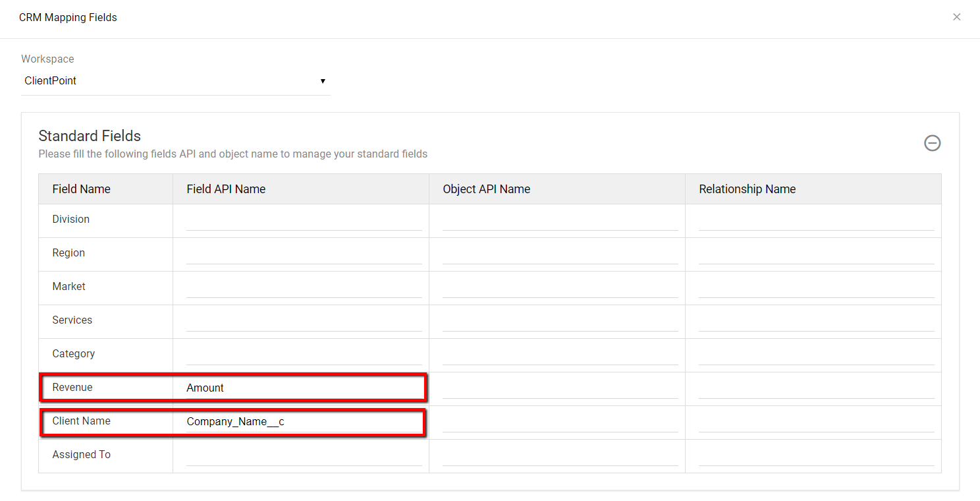The width and height of the screenshot is (980, 501).
Task: Open the Workspace dropdown showing ClientPoint
Action: [x=175, y=81]
